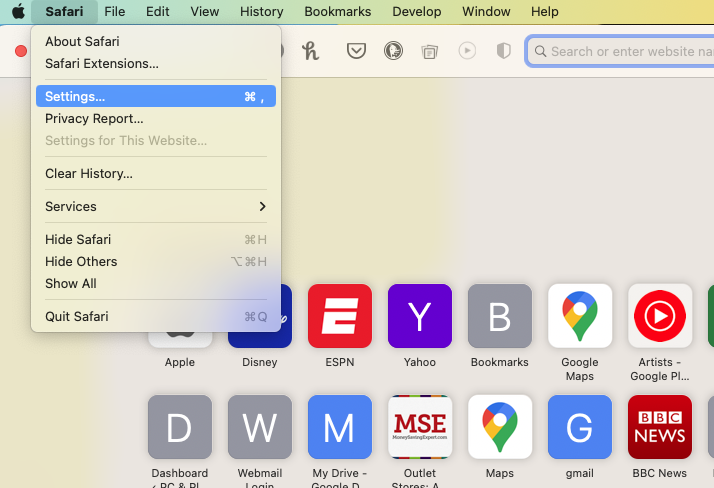Screen dimensions: 714x488
Task: Choose Hide Others
Action: click(x=156, y=261)
